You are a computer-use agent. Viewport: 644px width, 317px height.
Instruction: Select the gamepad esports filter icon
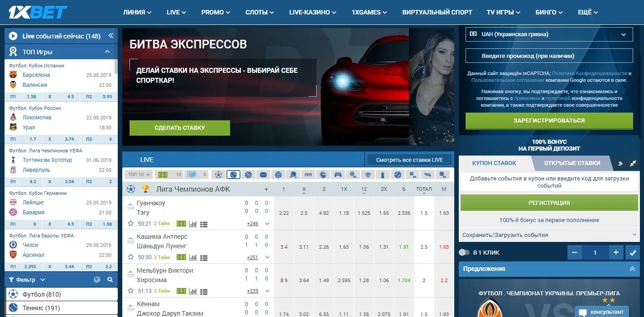pyautogui.click(x=338, y=175)
